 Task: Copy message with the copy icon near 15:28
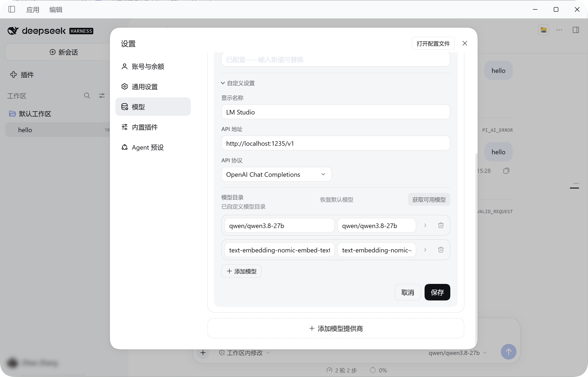point(506,171)
